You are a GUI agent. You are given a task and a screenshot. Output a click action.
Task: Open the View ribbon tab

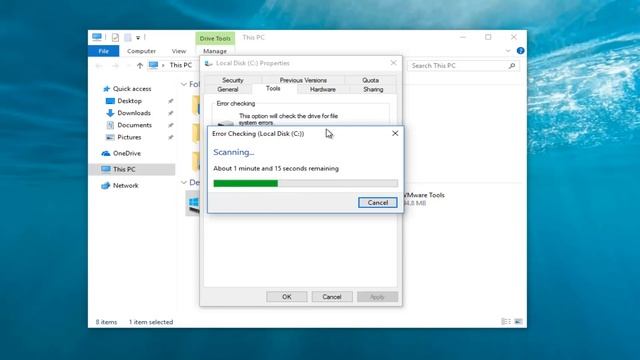pyautogui.click(x=179, y=51)
